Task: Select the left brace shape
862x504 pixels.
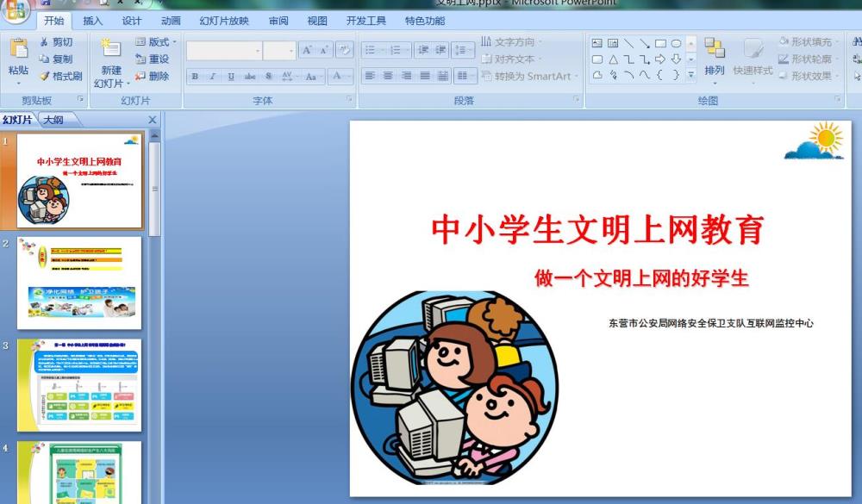Action: [x=660, y=75]
